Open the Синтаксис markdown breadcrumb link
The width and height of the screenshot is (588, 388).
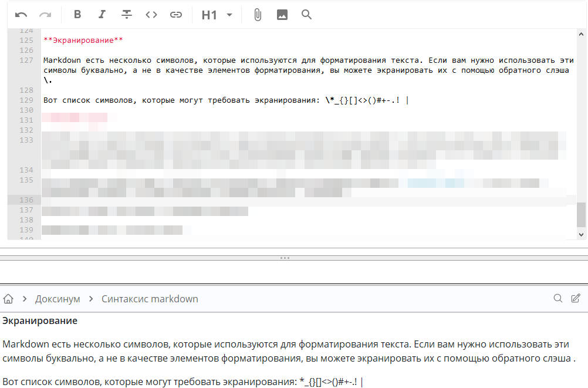tap(150, 299)
